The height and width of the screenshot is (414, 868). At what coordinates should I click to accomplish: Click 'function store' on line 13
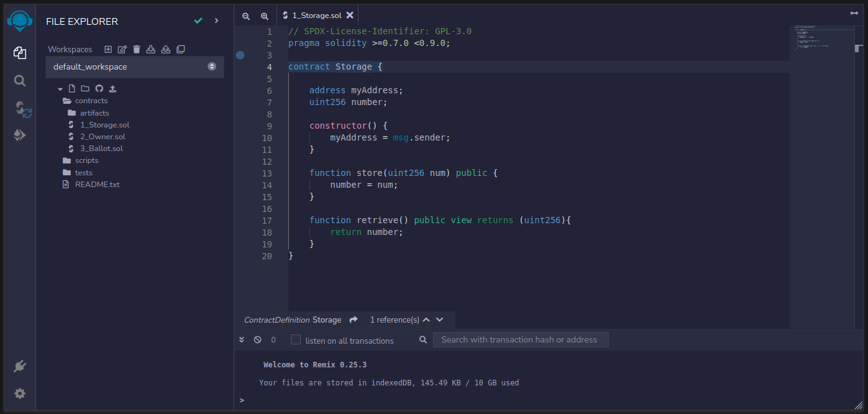tap(345, 173)
